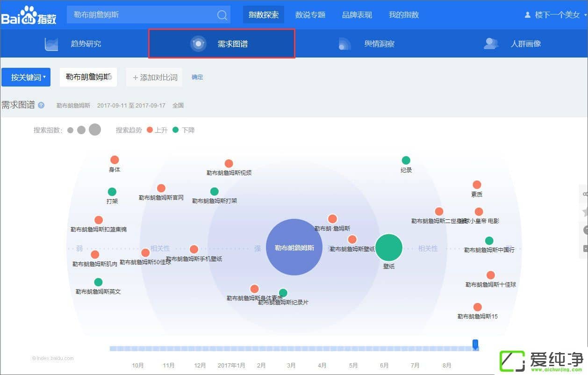Click the 舆情洞察 tab icon
The width and height of the screenshot is (588, 375).
pyautogui.click(x=344, y=44)
